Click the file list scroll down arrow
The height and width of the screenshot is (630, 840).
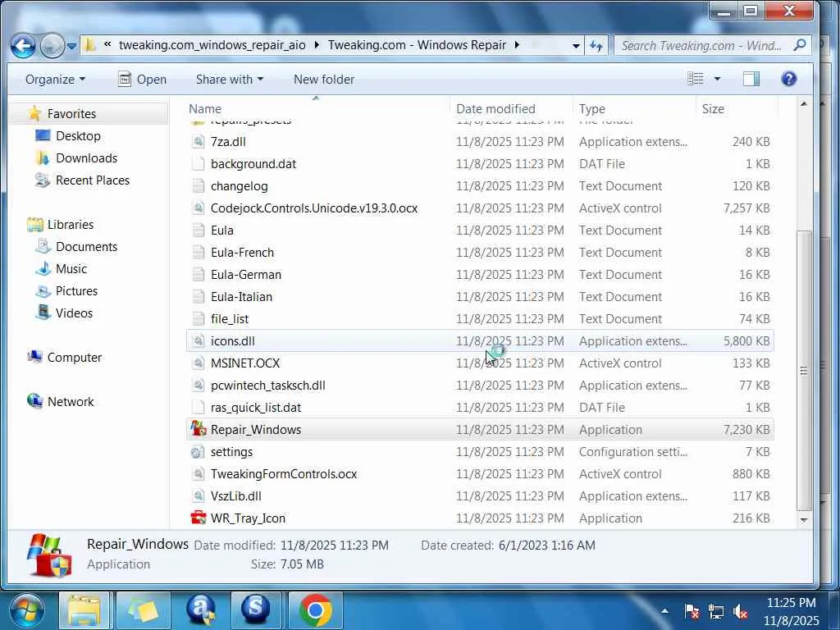[804, 519]
